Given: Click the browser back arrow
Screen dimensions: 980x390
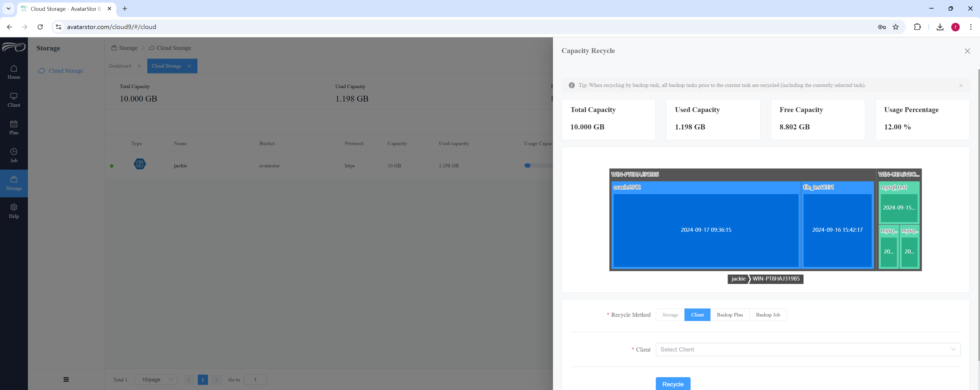Looking at the screenshot, I should coord(9,27).
